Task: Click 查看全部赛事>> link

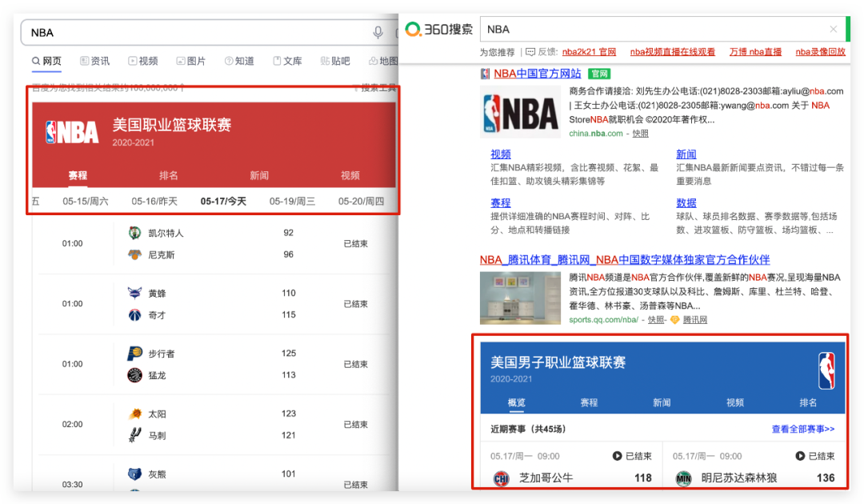Action: pyautogui.click(x=803, y=429)
